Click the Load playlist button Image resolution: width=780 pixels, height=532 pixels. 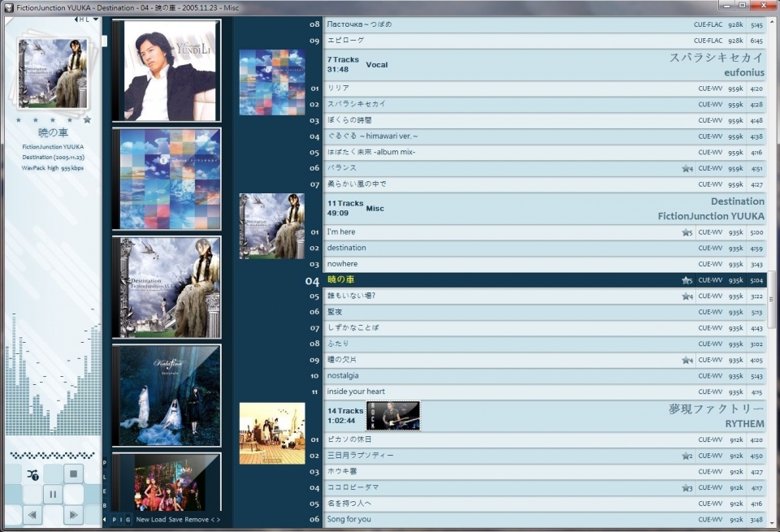tap(158, 520)
